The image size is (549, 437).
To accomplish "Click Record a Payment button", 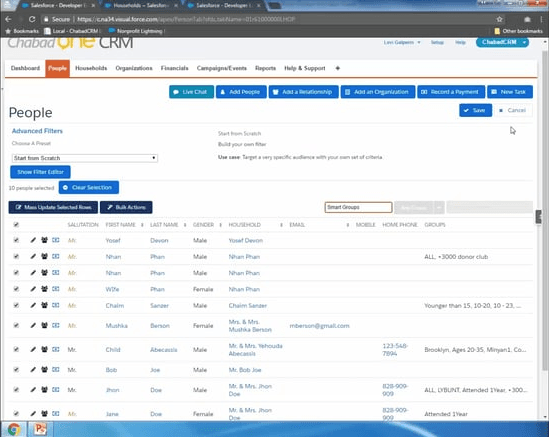I will 451,92.
